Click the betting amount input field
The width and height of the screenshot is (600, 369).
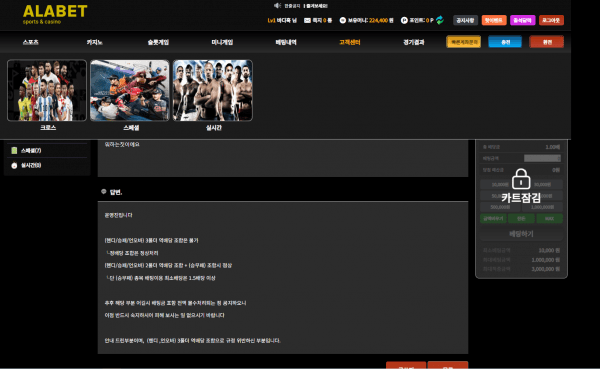[x=542, y=158]
